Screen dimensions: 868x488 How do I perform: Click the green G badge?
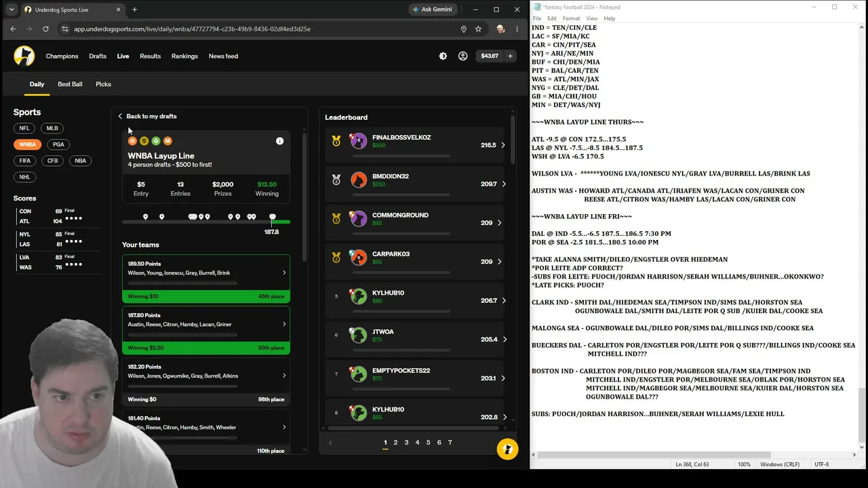156,141
